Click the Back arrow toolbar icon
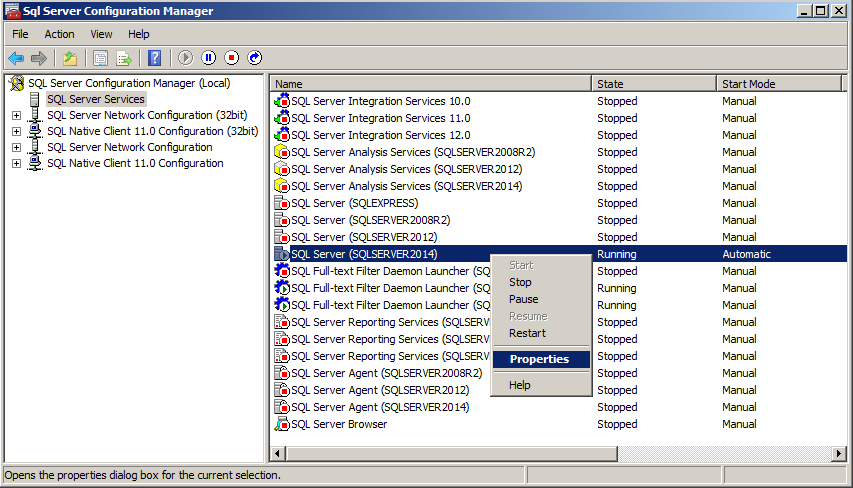Image resolution: width=853 pixels, height=488 pixels. pos(16,58)
